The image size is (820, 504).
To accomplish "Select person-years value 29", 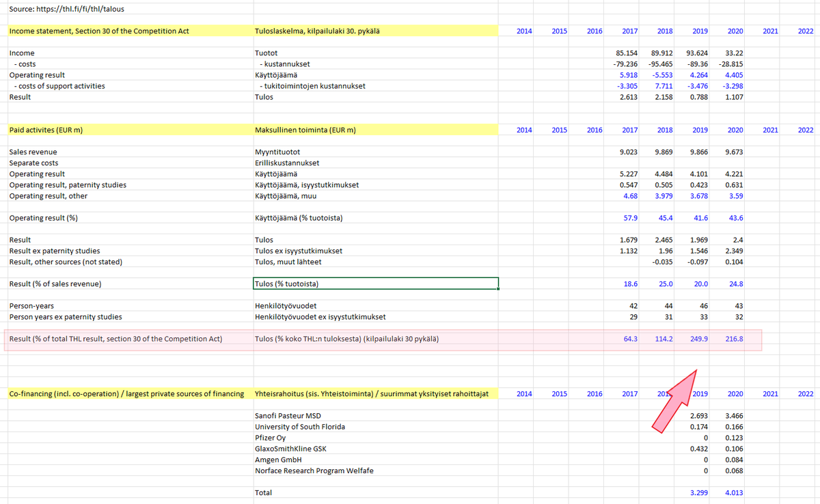I will tap(633, 317).
